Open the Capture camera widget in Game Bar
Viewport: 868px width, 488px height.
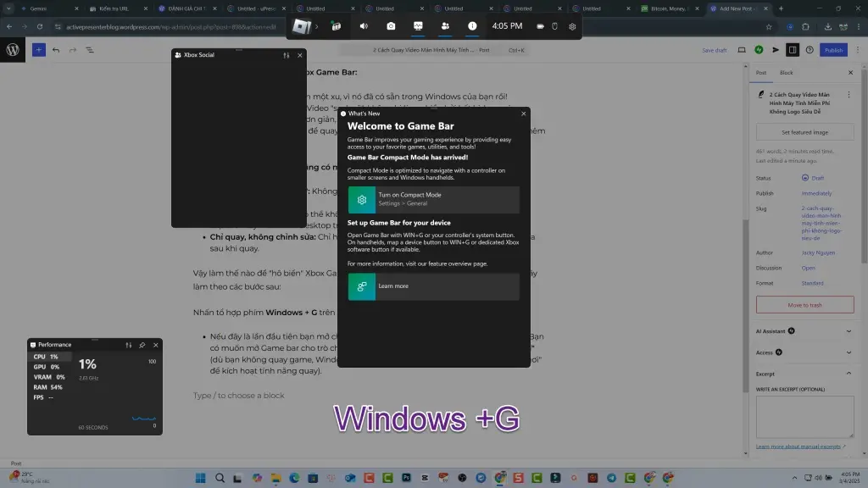point(391,26)
